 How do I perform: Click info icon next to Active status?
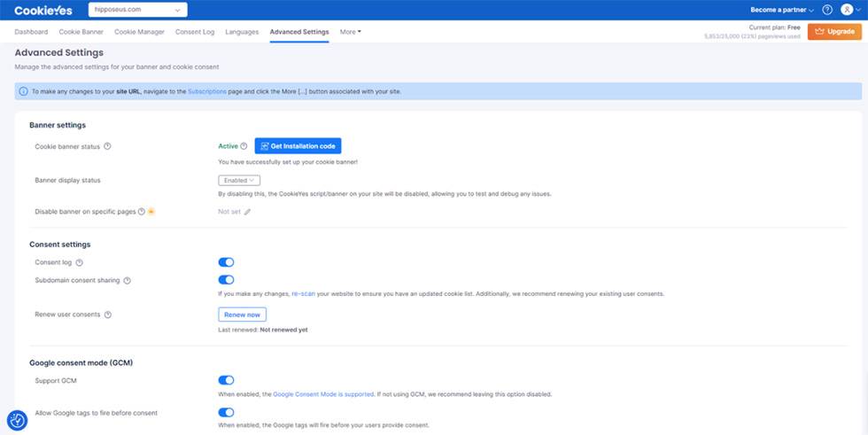pyautogui.click(x=244, y=146)
